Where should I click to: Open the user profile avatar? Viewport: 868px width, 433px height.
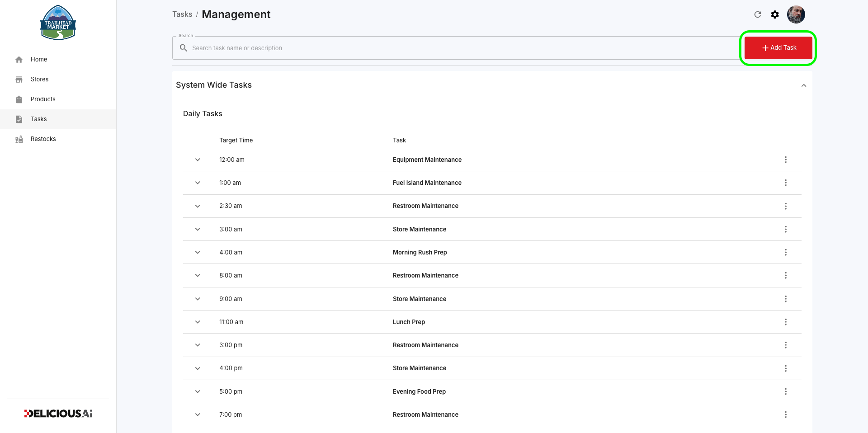point(796,14)
